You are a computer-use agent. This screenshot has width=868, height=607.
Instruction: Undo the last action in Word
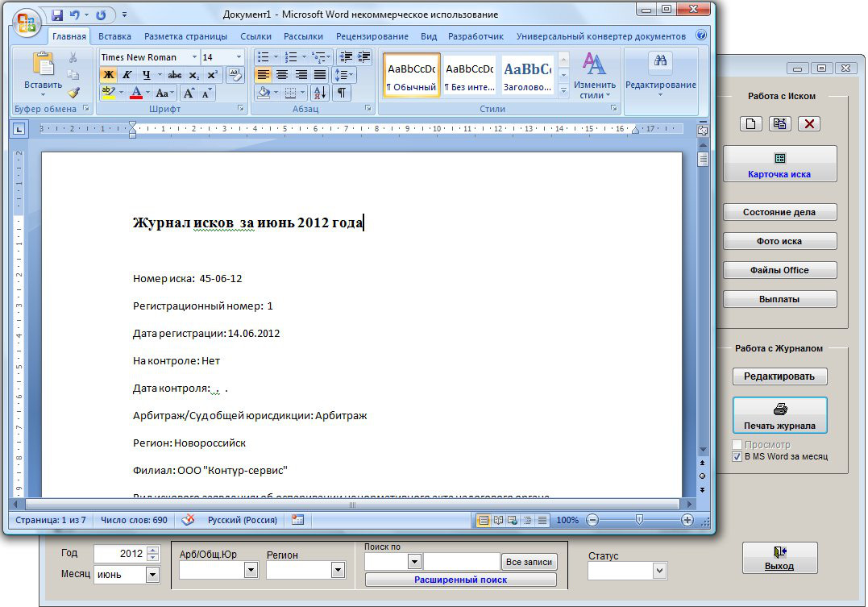click(x=75, y=15)
